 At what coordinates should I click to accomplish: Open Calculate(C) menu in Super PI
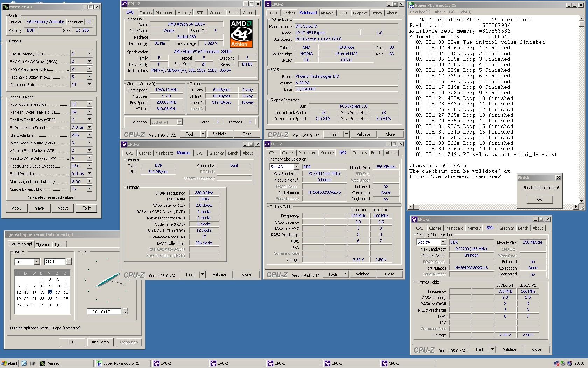click(x=420, y=12)
